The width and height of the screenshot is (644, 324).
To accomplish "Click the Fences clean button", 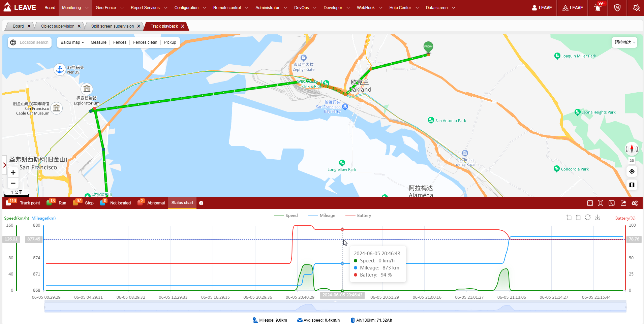I will [x=145, y=42].
